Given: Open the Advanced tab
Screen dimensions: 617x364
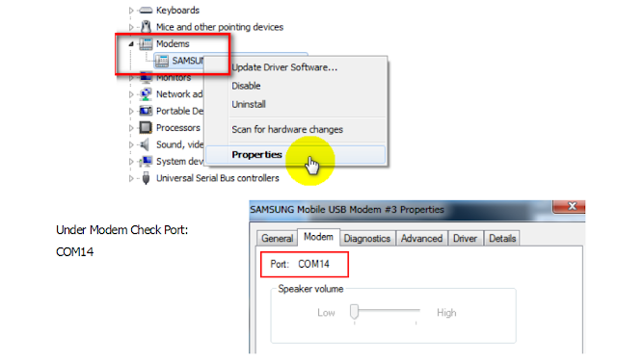Looking at the screenshot, I should (421, 238).
